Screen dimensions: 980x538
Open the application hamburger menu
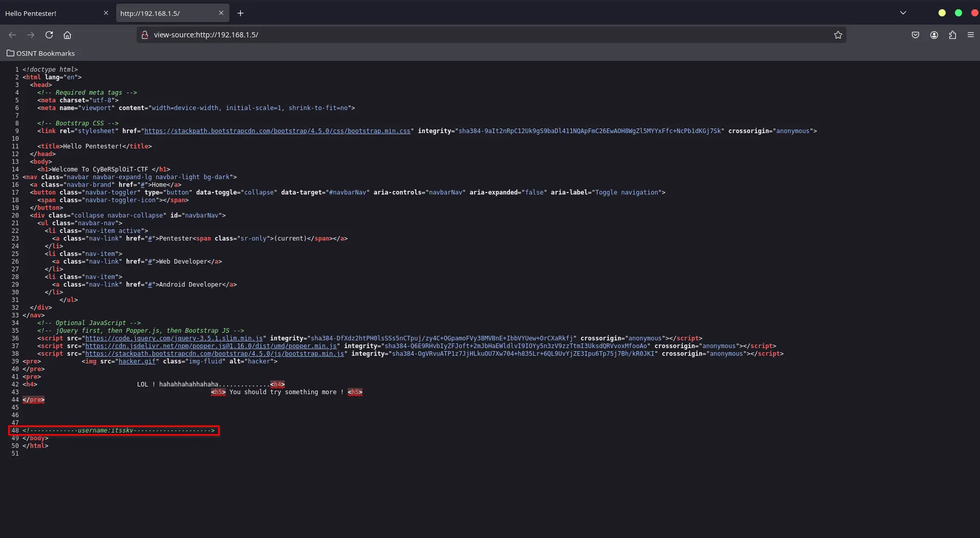(970, 35)
